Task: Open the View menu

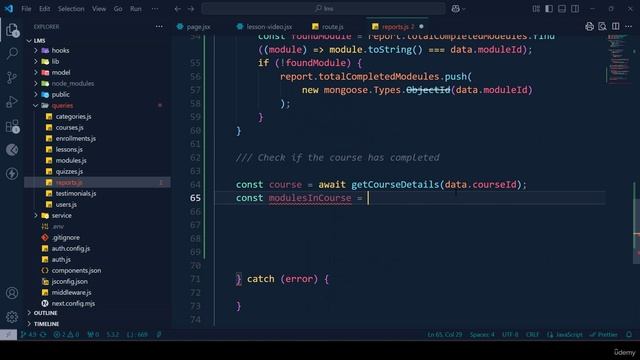Action: point(99,9)
